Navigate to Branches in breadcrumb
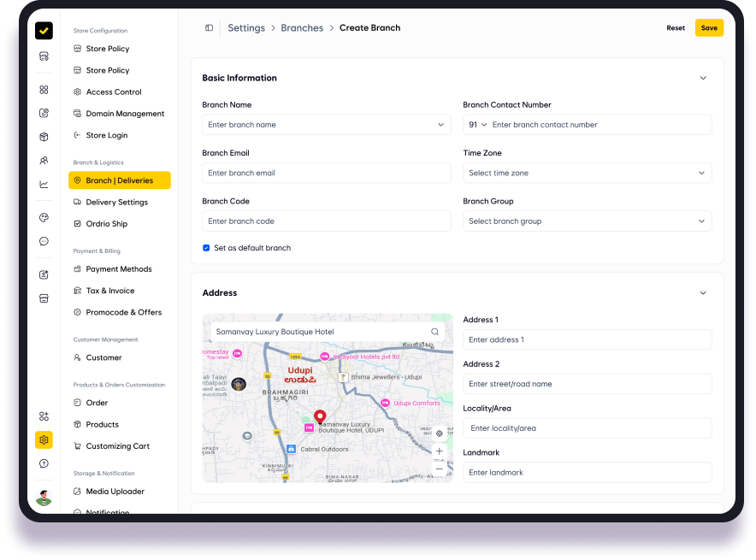Viewport: 756px width, 560px height. click(302, 28)
